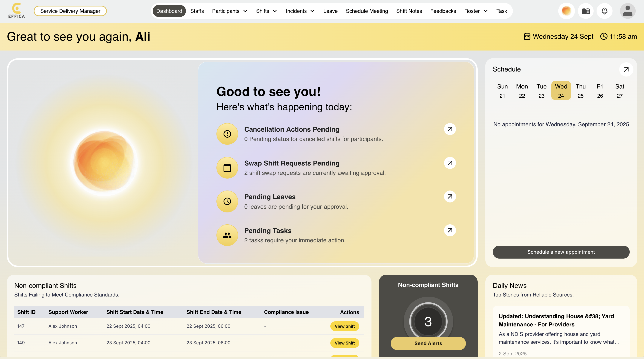Open Cancellation Actions Pending arrow
Viewport: 644px width, 359px height.
click(x=450, y=129)
